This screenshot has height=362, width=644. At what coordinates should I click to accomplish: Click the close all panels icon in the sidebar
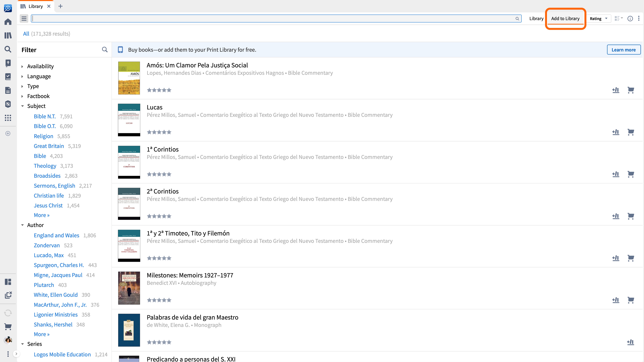(8, 295)
